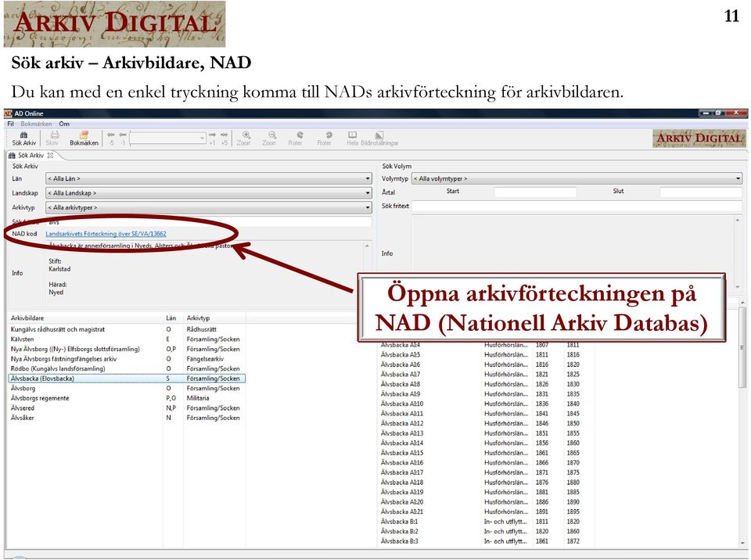Select Älvsborgs regemente row

(x=127, y=398)
